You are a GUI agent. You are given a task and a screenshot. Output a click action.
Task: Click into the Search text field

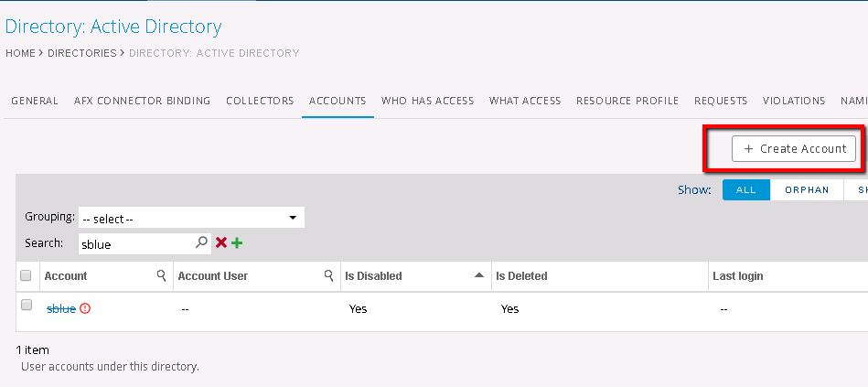pos(135,244)
